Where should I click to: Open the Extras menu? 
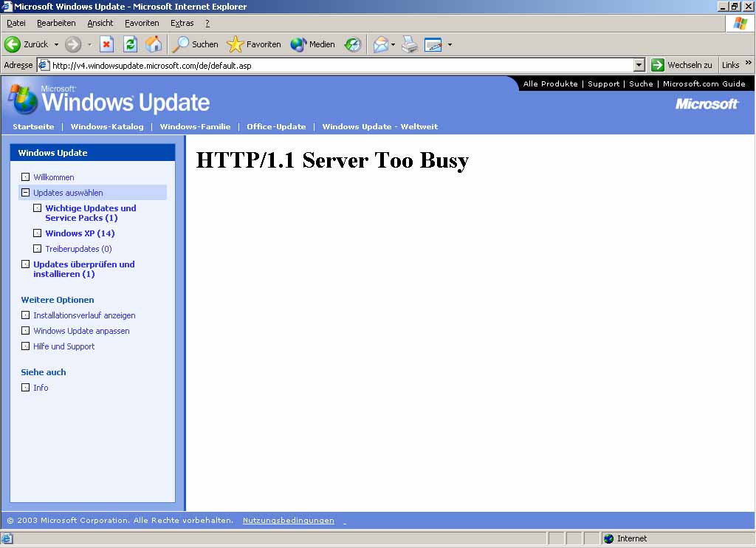[x=182, y=23]
